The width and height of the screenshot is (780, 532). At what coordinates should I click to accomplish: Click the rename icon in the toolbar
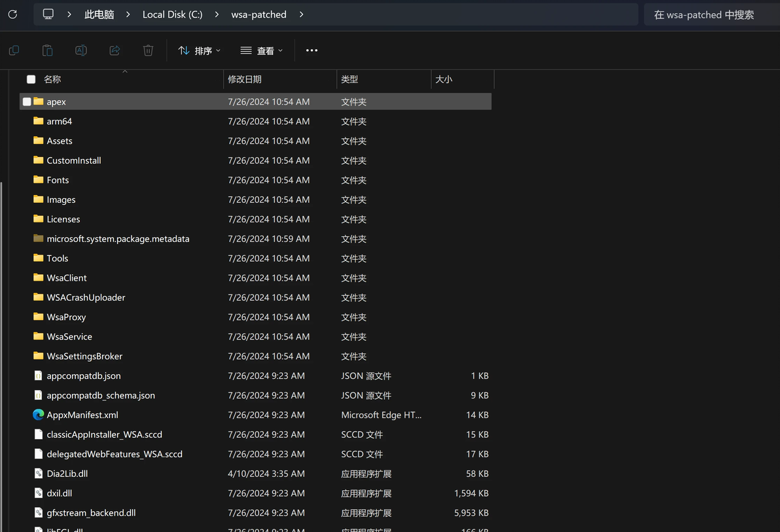pyautogui.click(x=81, y=50)
